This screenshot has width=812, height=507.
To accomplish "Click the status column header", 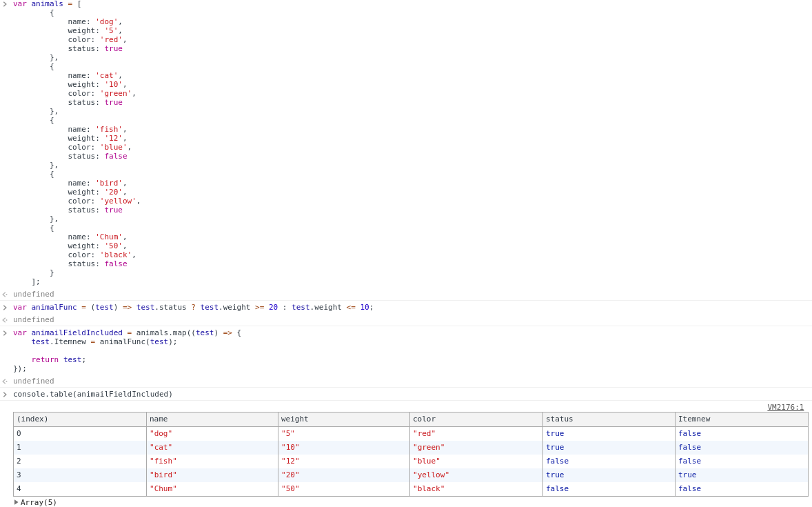I will (608, 419).
